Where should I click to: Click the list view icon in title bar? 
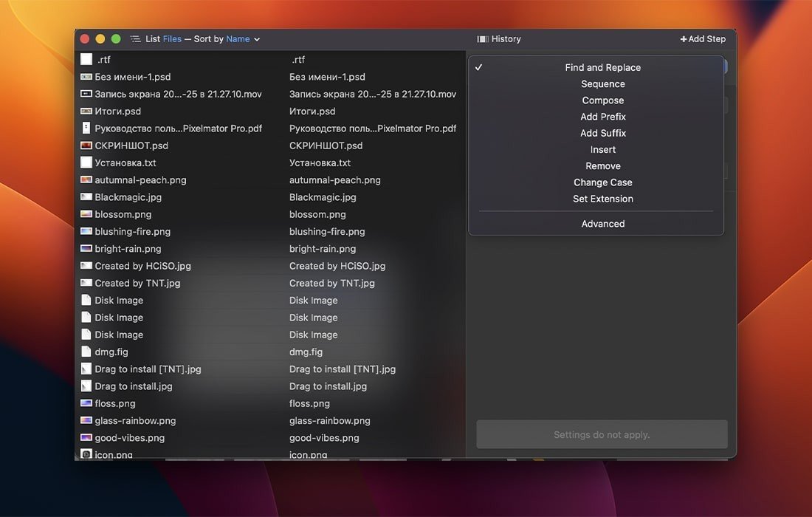click(136, 39)
